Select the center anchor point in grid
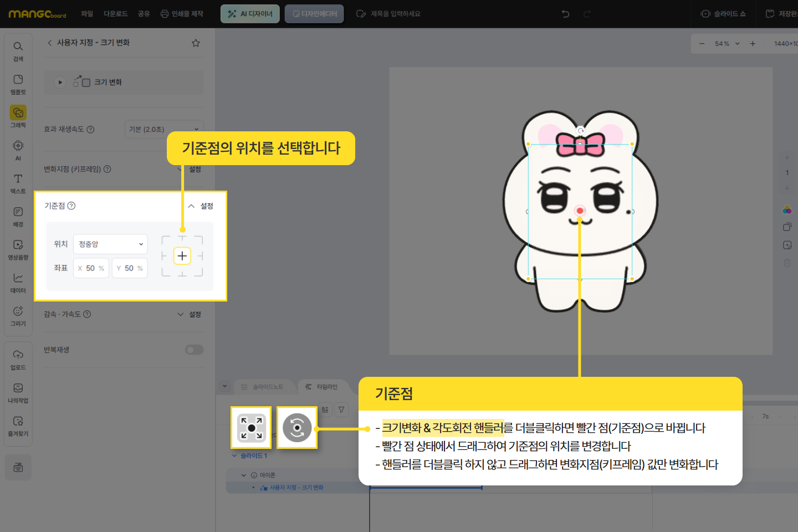Image resolution: width=798 pixels, height=532 pixels. [182, 255]
